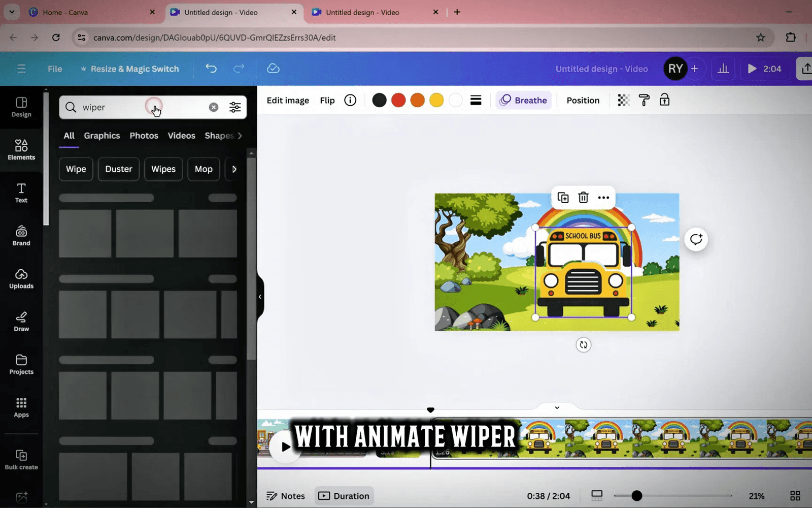Switch to the All tab
This screenshot has height=508, width=812.
69,136
